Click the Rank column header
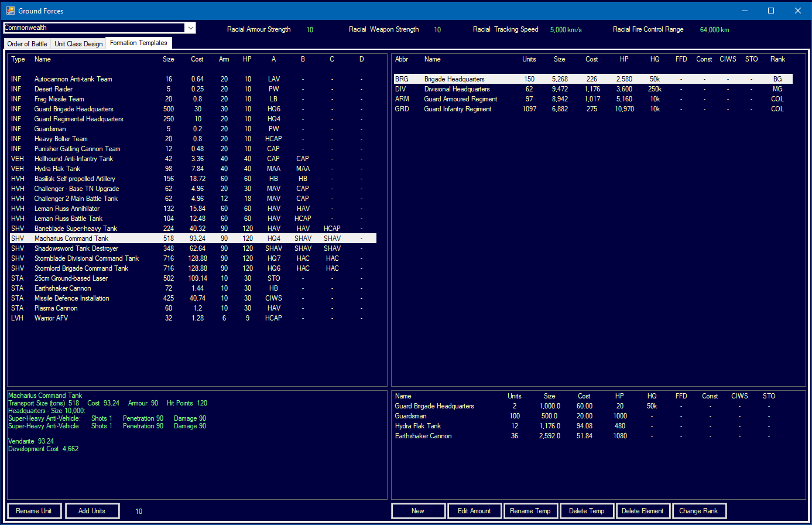Screen dimensions: 812x525 click(x=777, y=59)
